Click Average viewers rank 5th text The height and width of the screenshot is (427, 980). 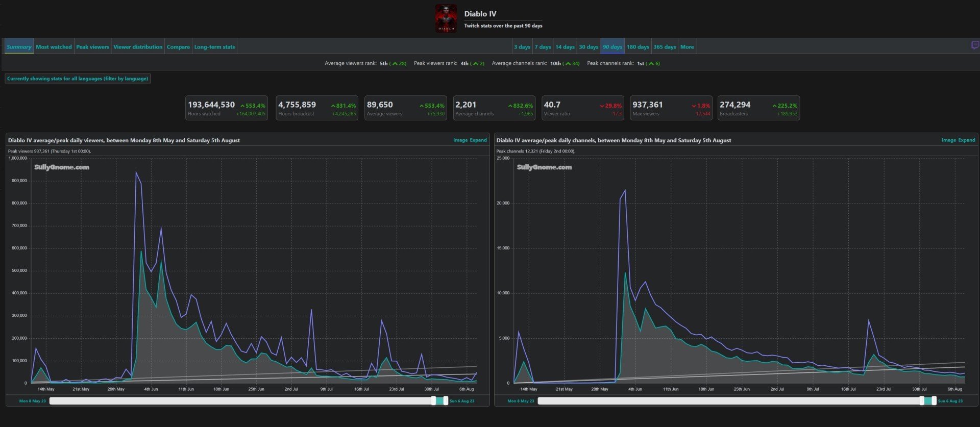pos(365,63)
